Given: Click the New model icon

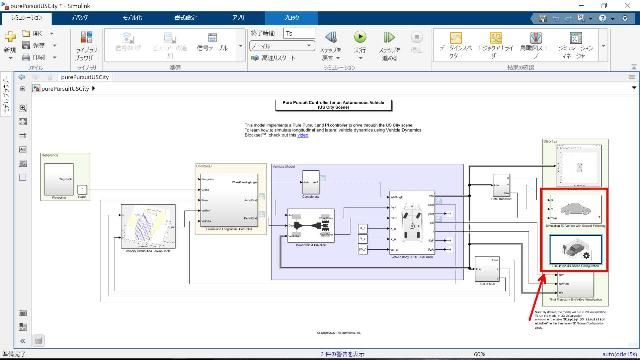Looking at the screenshot, I should [10, 37].
